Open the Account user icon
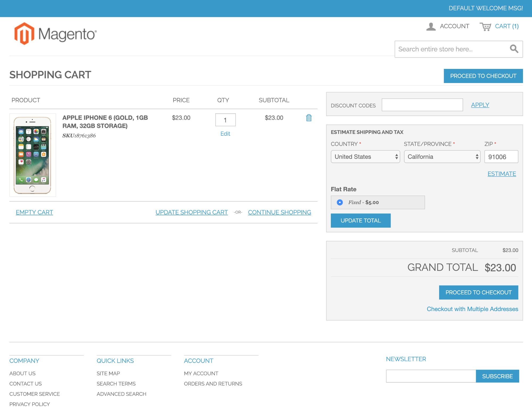532x414 pixels. pyautogui.click(x=431, y=26)
